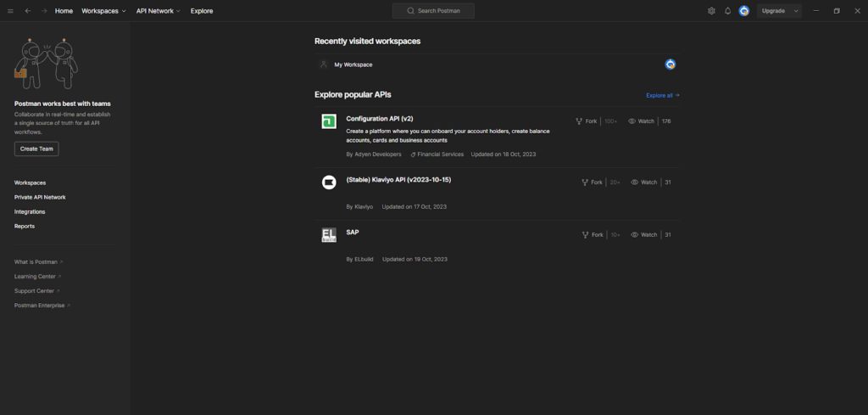Open the hamburger menu icon
This screenshot has height=415, width=868.
10,11
